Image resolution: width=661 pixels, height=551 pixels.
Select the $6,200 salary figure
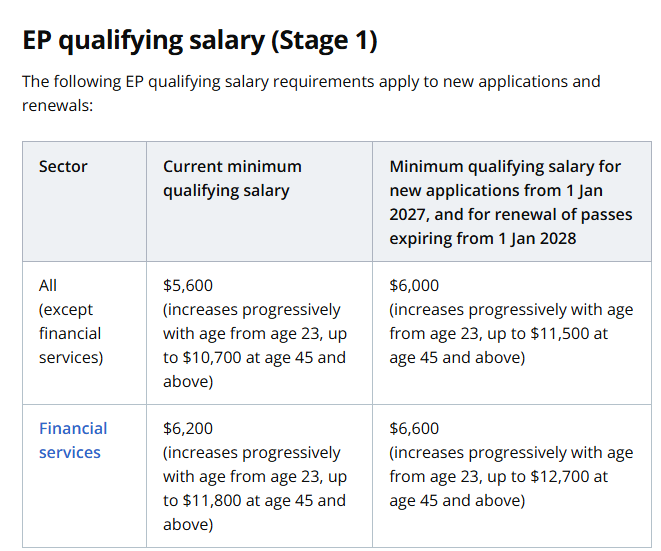click(x=188, y=428)
